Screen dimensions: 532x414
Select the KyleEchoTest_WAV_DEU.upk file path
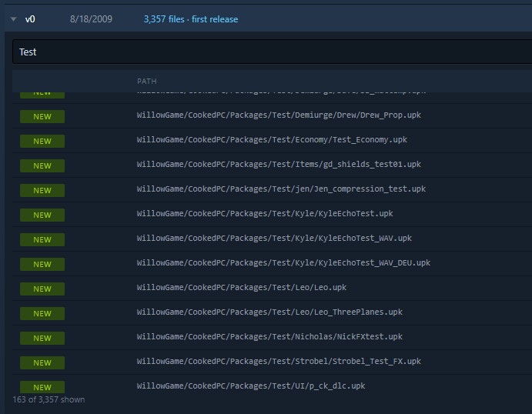(x=283, y=263)
